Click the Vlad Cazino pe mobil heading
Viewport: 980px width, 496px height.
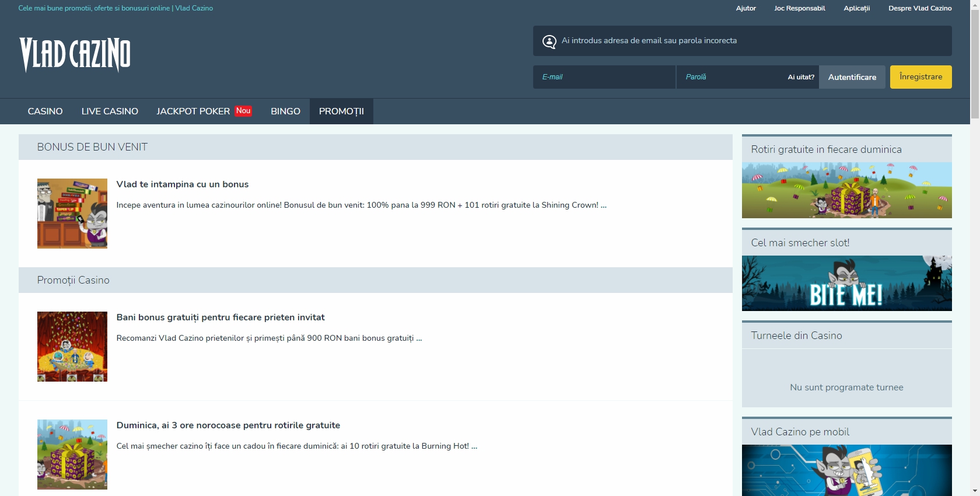tap(800, 432)
